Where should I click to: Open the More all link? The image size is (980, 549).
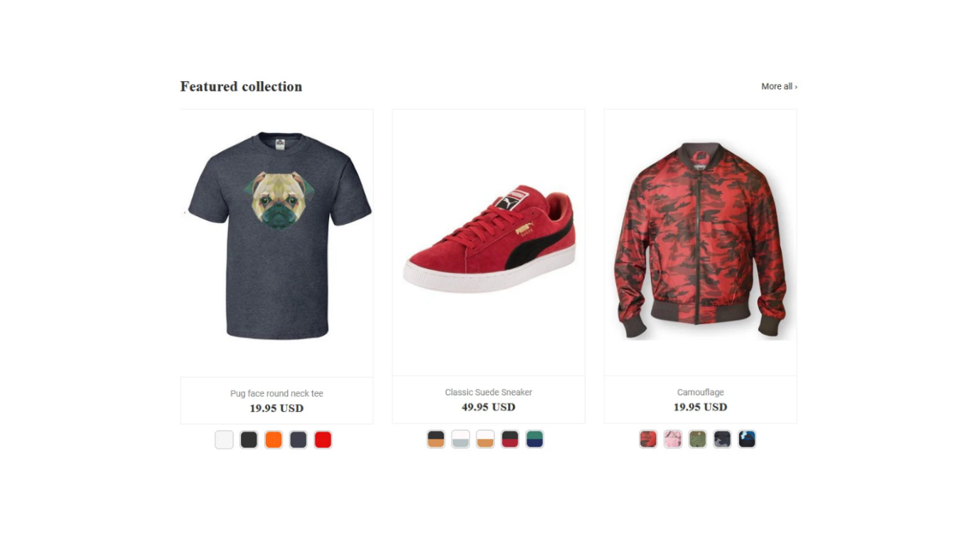(779, 87)
